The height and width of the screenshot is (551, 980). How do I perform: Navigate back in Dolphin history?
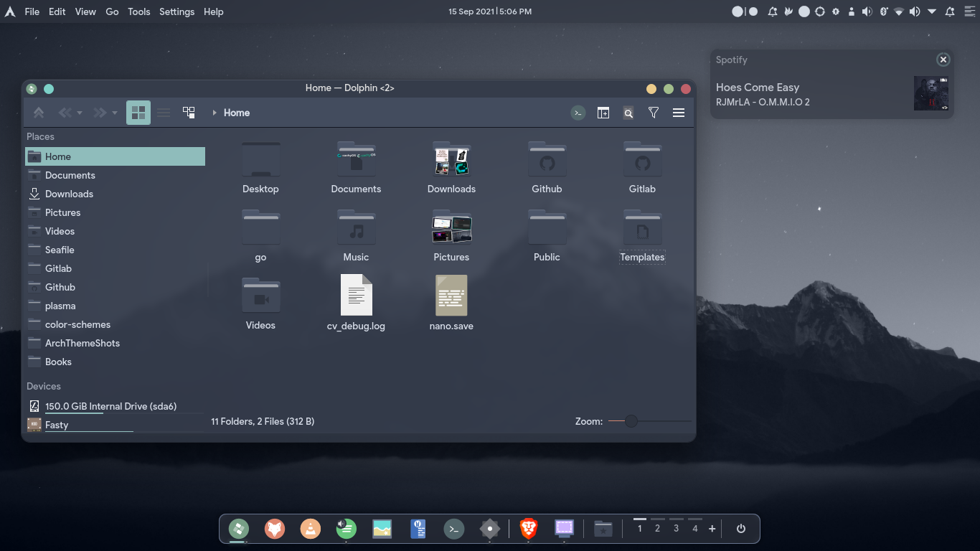pos(65,113)
